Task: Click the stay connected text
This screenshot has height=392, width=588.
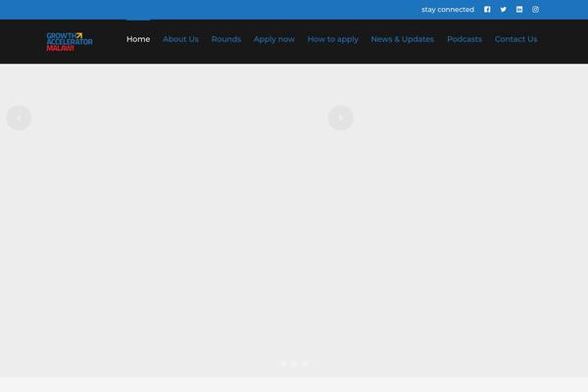Action: coord(448,10)
